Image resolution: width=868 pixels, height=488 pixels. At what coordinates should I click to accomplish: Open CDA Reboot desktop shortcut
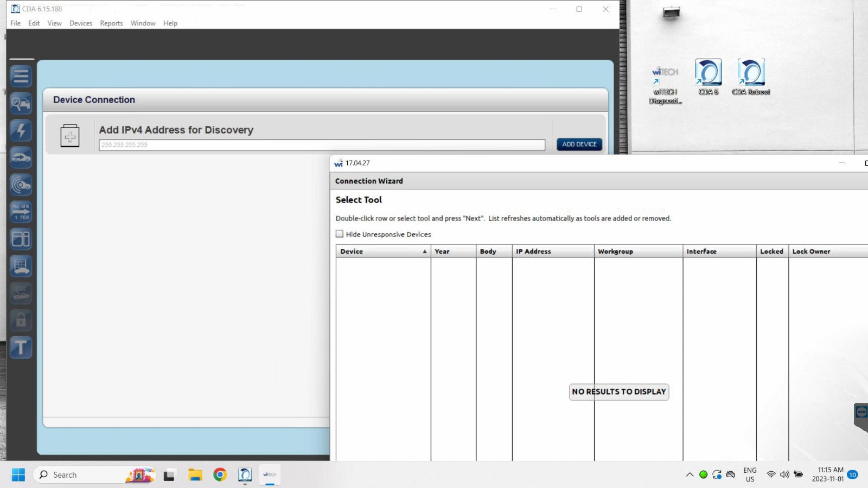pyautogui.click(x=751, y=77)
